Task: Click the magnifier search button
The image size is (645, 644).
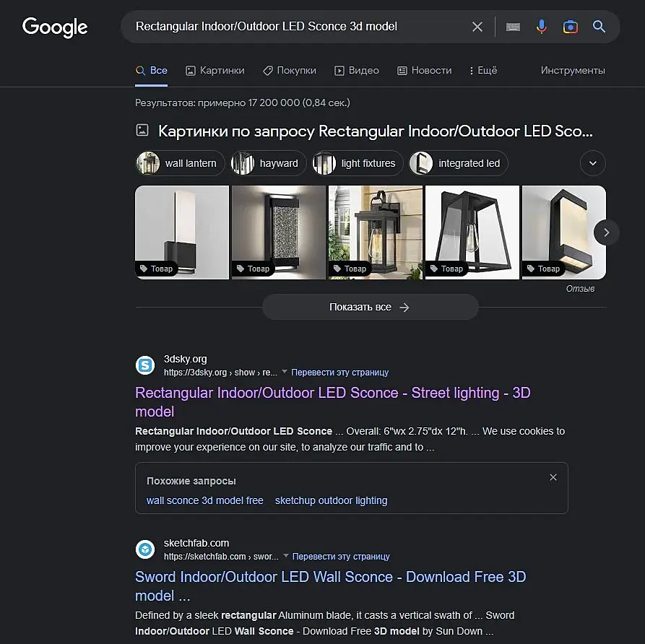Action: click(x=599, y=27)
